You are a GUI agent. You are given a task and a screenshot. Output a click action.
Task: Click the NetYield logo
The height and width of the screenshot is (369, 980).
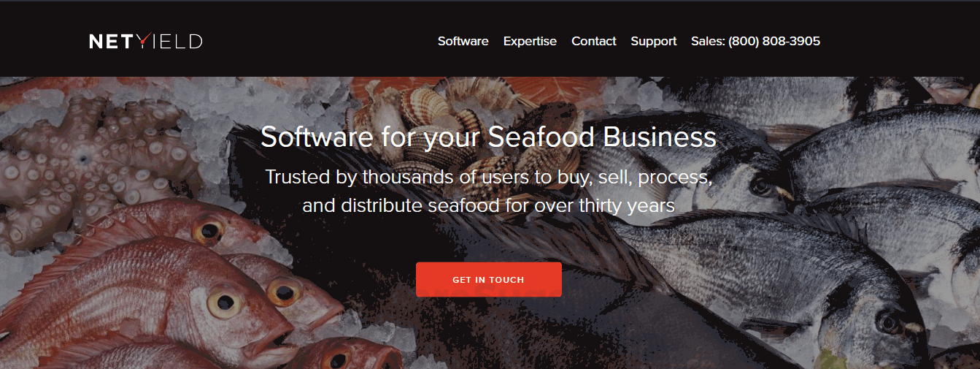point(146,42)
